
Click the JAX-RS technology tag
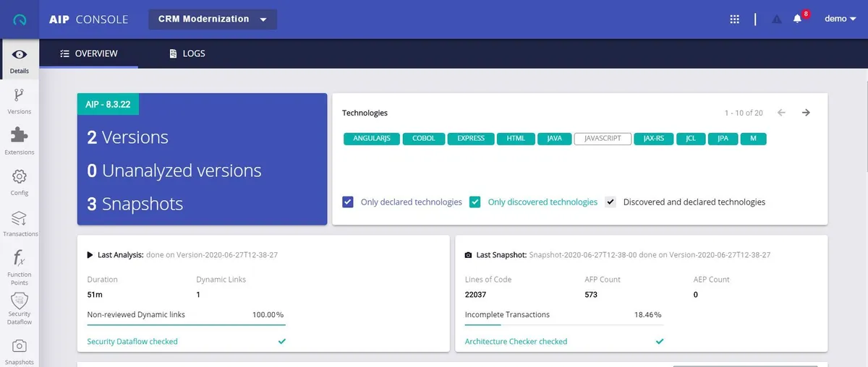pos(654,139)
